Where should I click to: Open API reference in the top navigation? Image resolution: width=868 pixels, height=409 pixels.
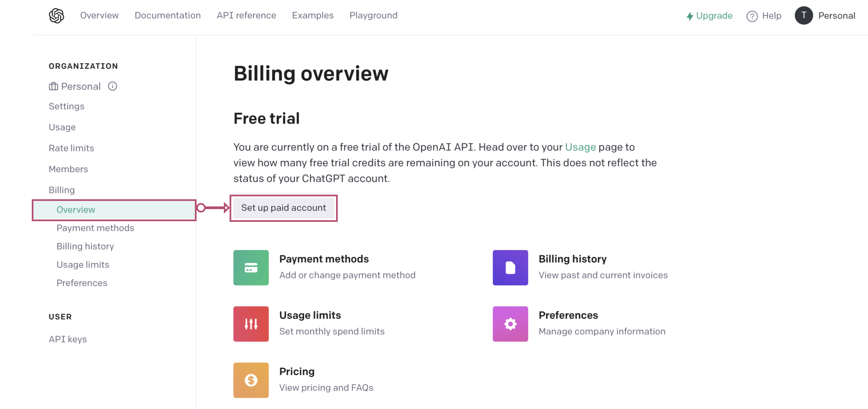(246, 15)
